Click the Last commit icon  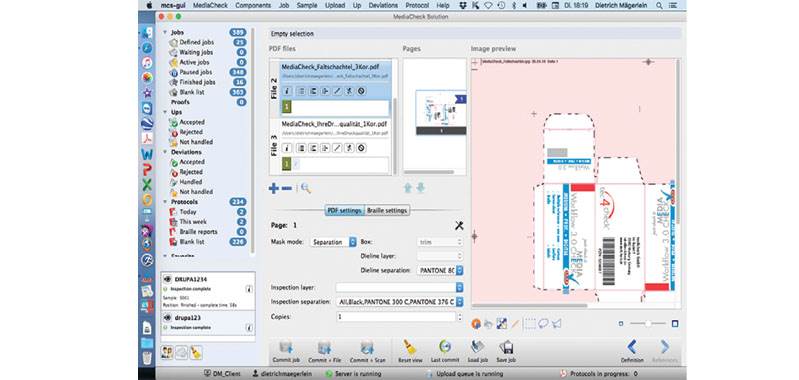pyautogui.click(x=445, y=347)
